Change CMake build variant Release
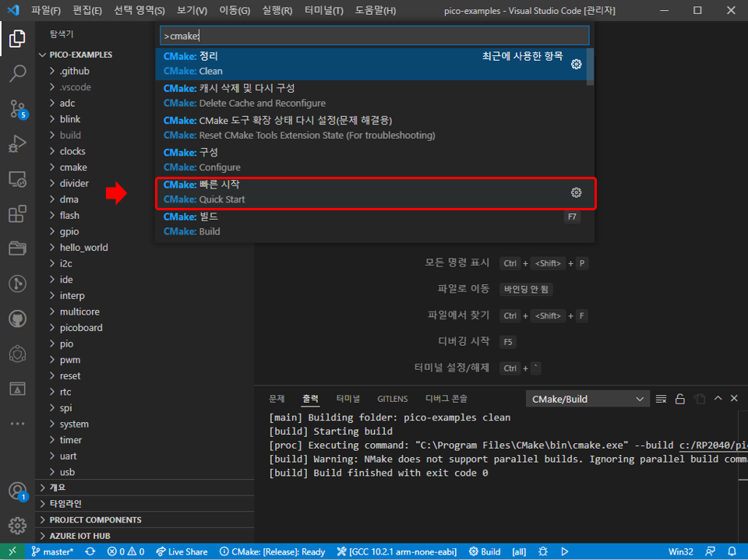This screenshot has height=560, width=748. tap(273, 551)
